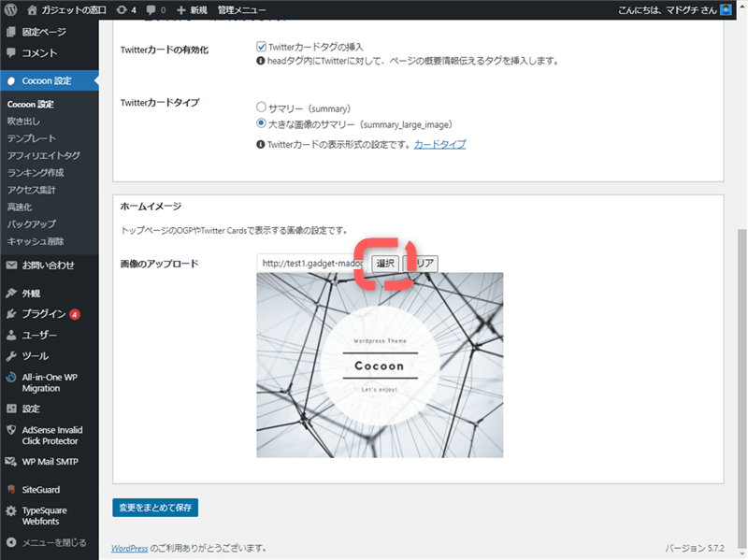Click the Cocoon 設定 main menu item
Image resolution: width=748 pixels, height=560 pixels.
(x=50, y=80)
